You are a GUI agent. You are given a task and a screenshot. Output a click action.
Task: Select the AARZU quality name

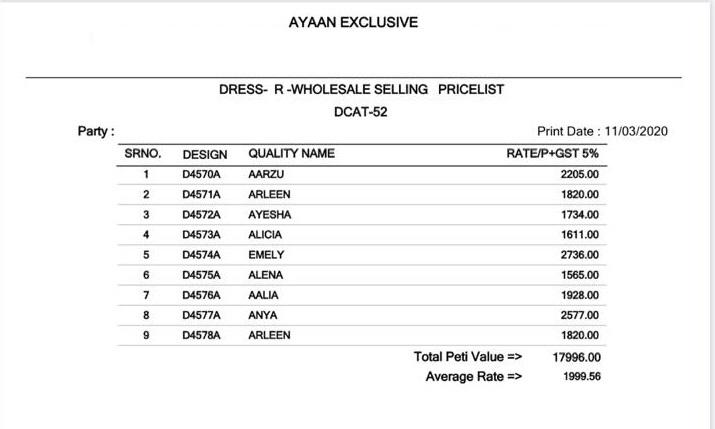point(266,174)
